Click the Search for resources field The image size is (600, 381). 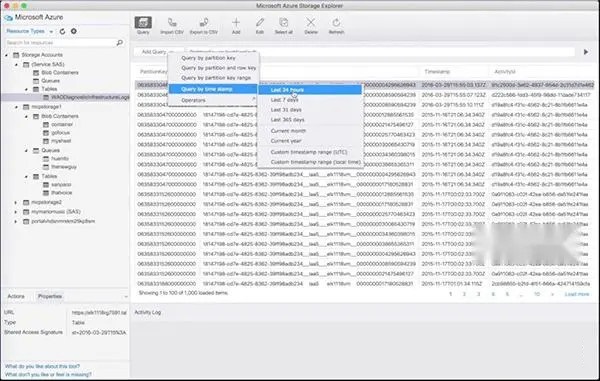[60, 42]
